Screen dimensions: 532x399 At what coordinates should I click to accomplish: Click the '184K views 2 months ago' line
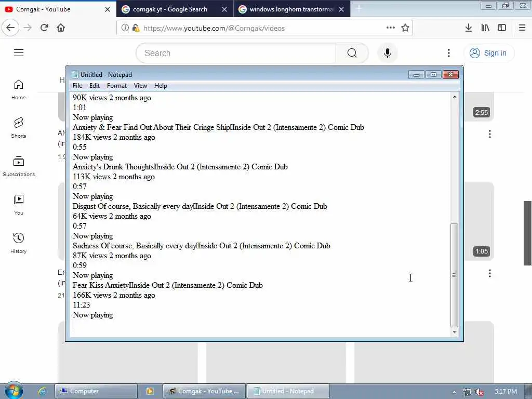point(114,137)
